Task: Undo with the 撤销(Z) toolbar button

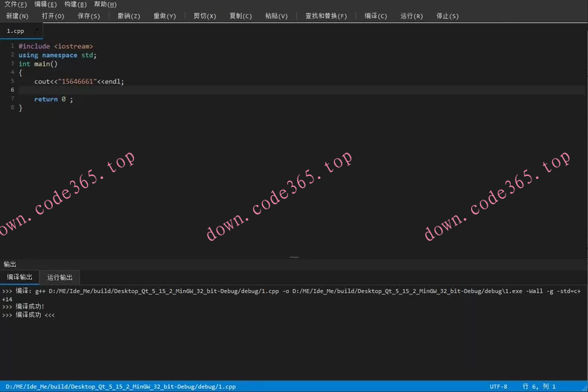Action: coord(129,16)
